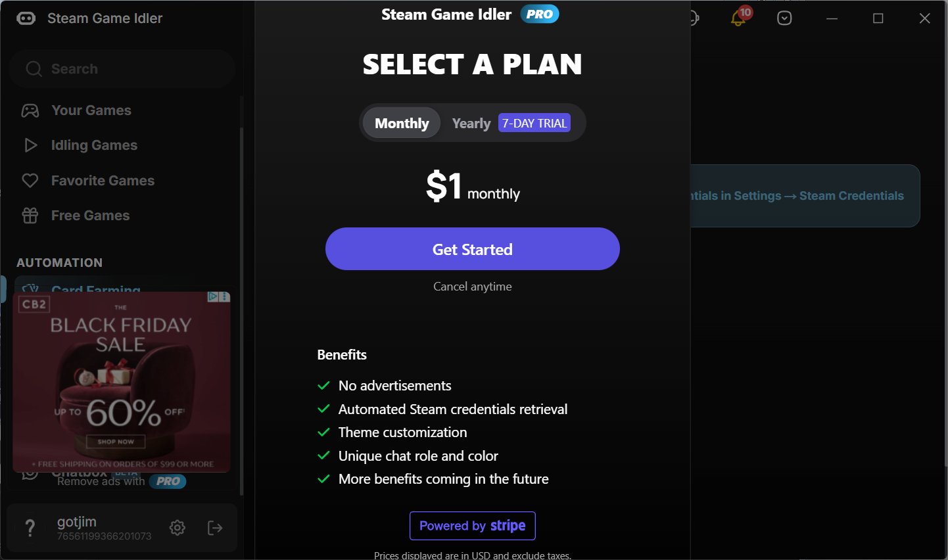This screenshot has height=560, width=948.
Task: Click the Steam Game Idler logo icon
Action: pyautogui.click(x=26, y=18)
